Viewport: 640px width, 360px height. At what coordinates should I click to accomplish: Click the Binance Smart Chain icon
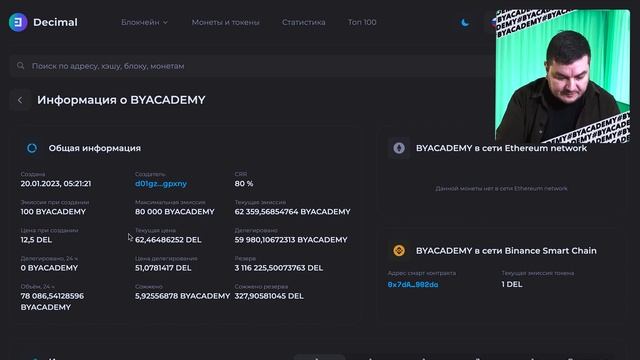pyautogui.click(x=399, y=251)
